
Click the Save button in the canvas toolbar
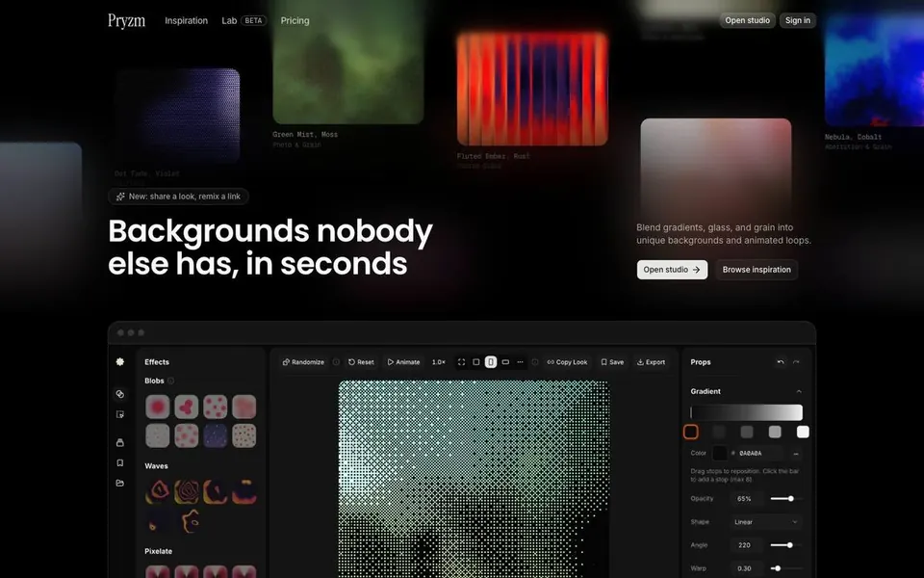click(612, 362)
